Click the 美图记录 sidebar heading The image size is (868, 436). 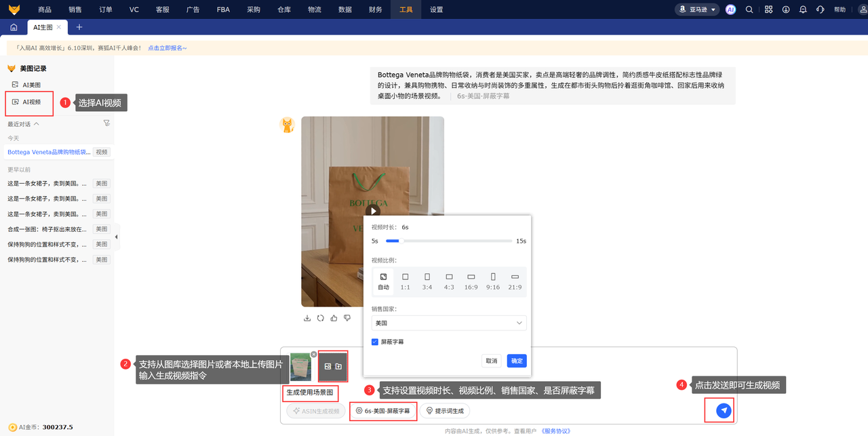coord(33,68)
